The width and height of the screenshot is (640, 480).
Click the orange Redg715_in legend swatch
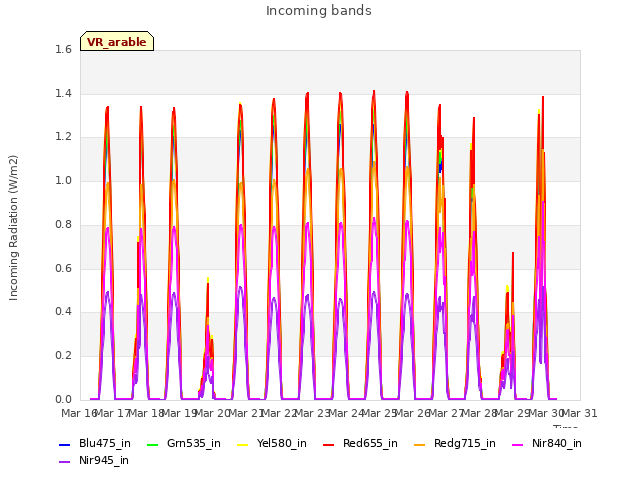420,444
